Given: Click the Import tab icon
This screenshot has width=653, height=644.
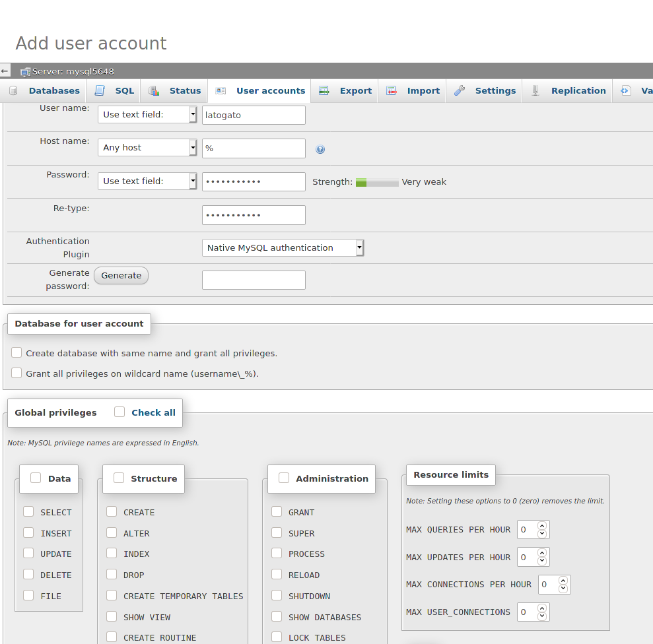Looking at the screenshot, I should [x=392, y=91].
